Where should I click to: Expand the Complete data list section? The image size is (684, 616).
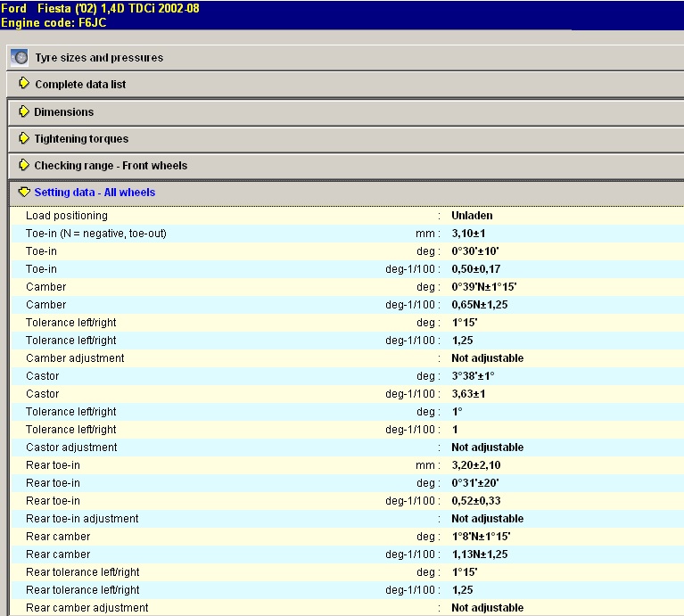[x=80, y=85]
